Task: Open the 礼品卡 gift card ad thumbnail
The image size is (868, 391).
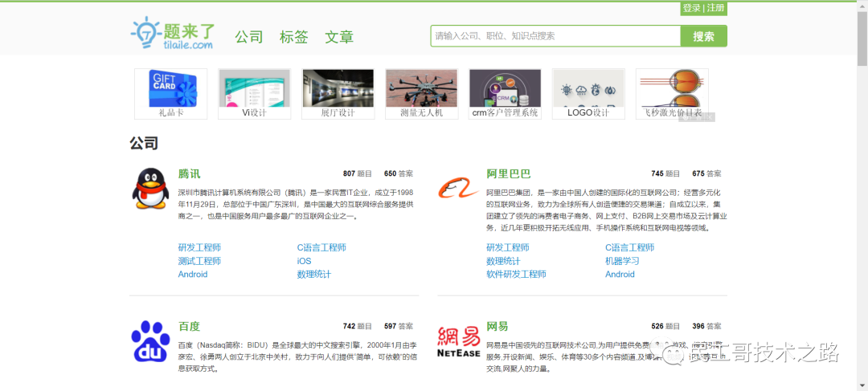Action: click(171, 94)
